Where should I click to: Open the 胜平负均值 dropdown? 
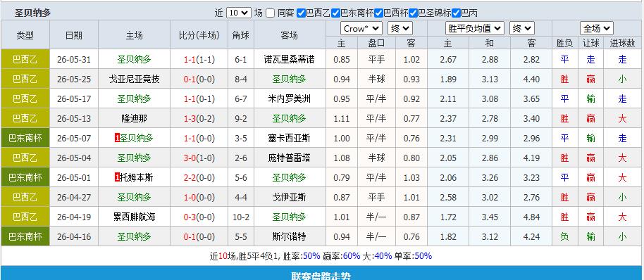point(475,29)
